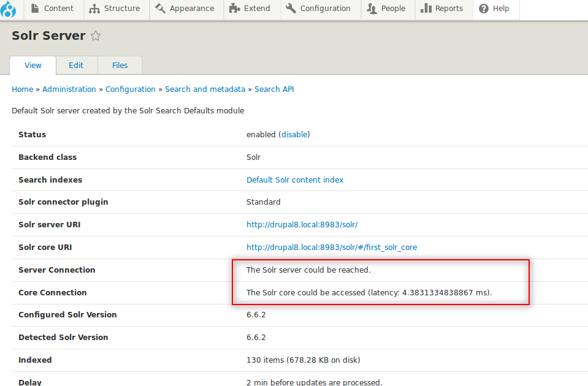Click the Indexed row label
The image size is (588, 386).
coord(35,360)
